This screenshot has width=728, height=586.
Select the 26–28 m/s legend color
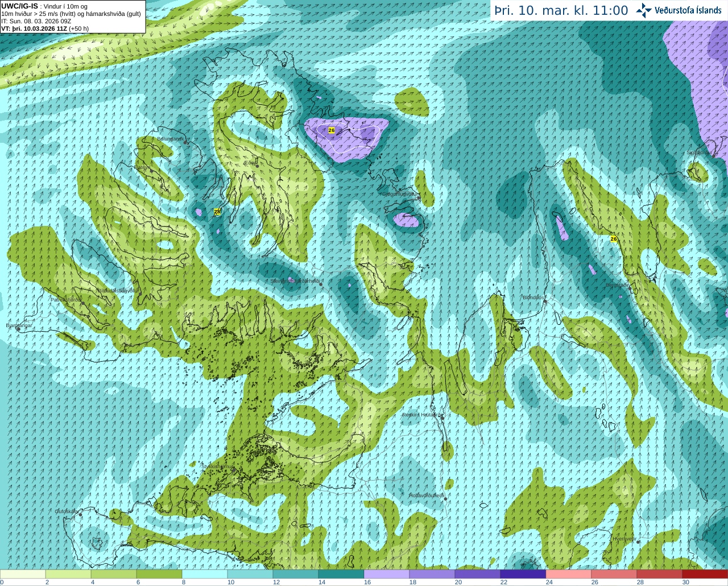614,574
